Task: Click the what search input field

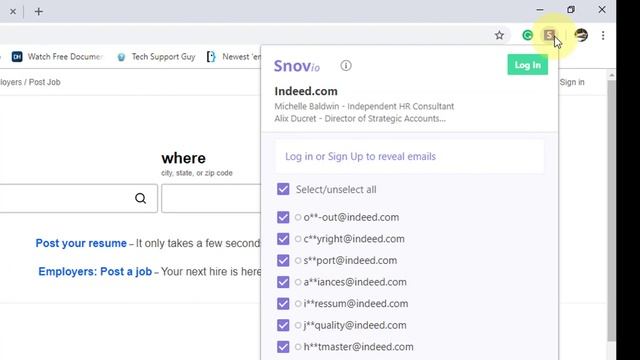Action: 78,198
